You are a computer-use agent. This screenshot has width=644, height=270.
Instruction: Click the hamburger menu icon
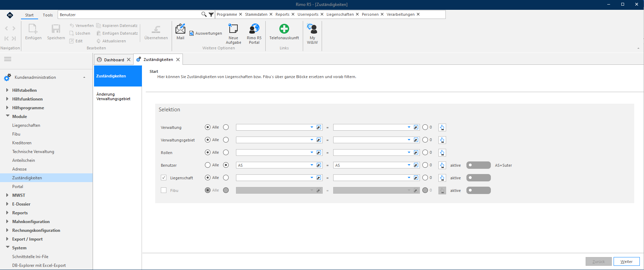[8, 59]
